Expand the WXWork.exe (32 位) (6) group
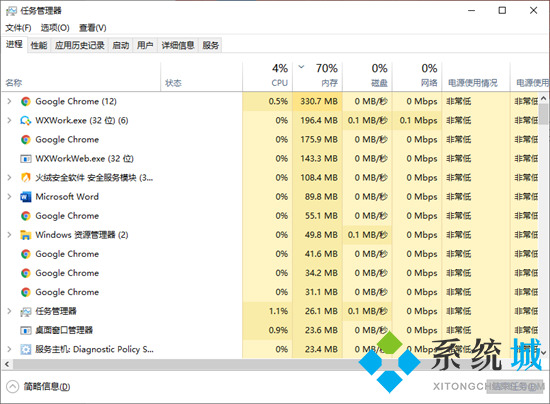 [9, 121]
